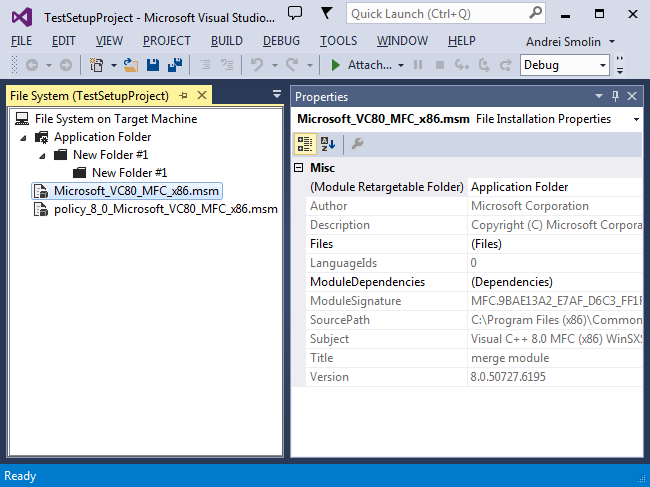Open the Properties window position menu
650x487 pixels.
tap(598, 96)
